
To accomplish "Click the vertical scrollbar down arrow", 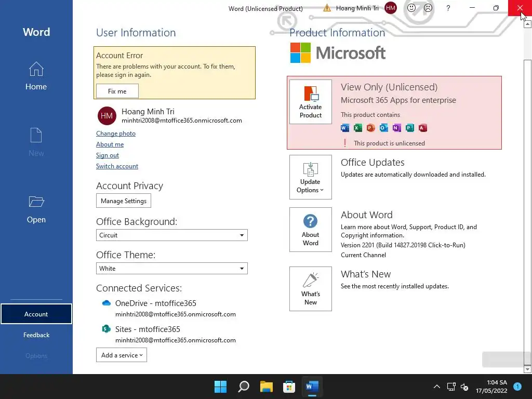I will pyautogui.click(x=527, y=369).
